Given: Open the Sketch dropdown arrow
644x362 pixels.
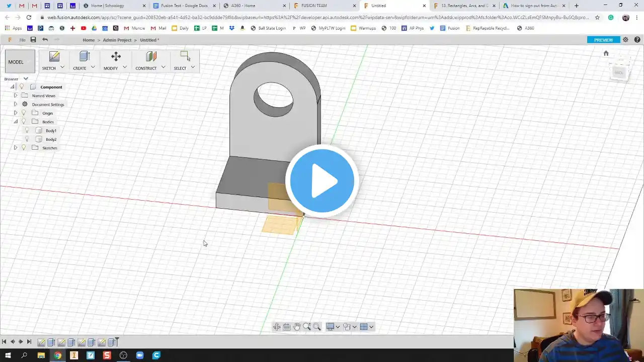Looking at the screenshot, I should coord(62,67).
